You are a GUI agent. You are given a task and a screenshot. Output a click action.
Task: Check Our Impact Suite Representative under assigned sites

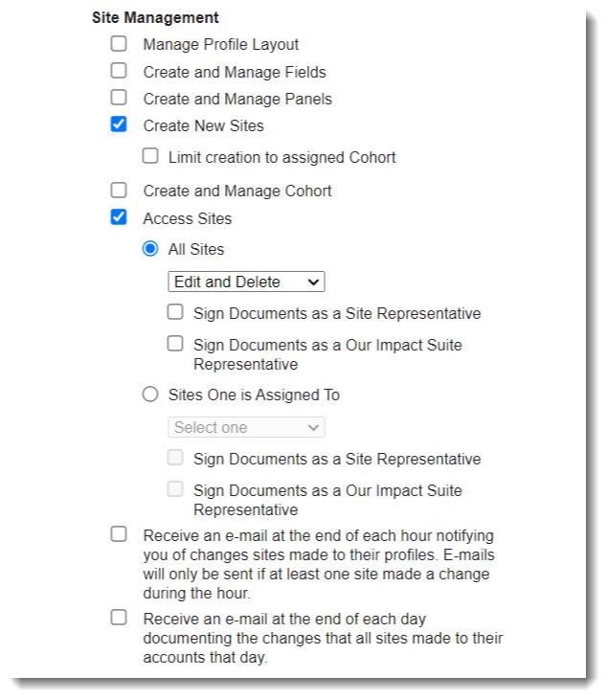[x=175, y=489]
